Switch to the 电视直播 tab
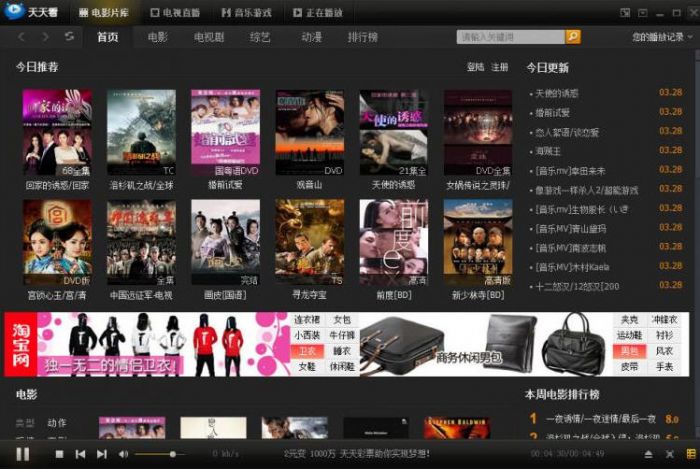 tap(174, 13)
